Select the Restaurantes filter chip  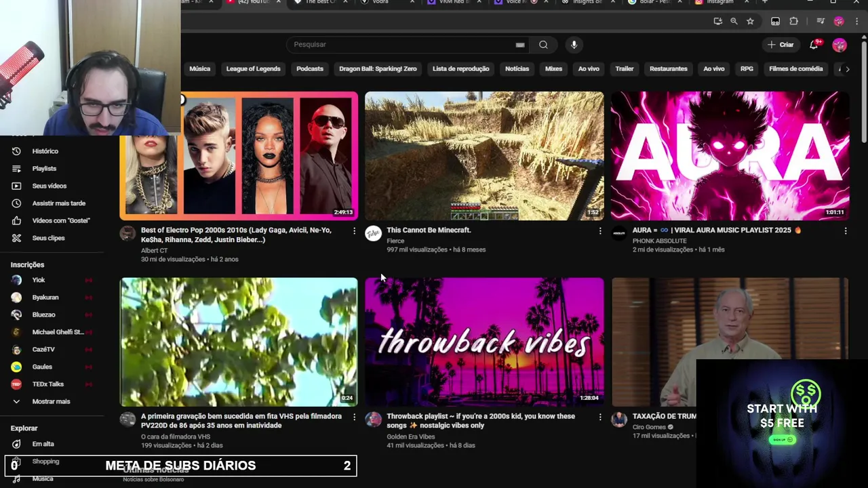point(668,69)
